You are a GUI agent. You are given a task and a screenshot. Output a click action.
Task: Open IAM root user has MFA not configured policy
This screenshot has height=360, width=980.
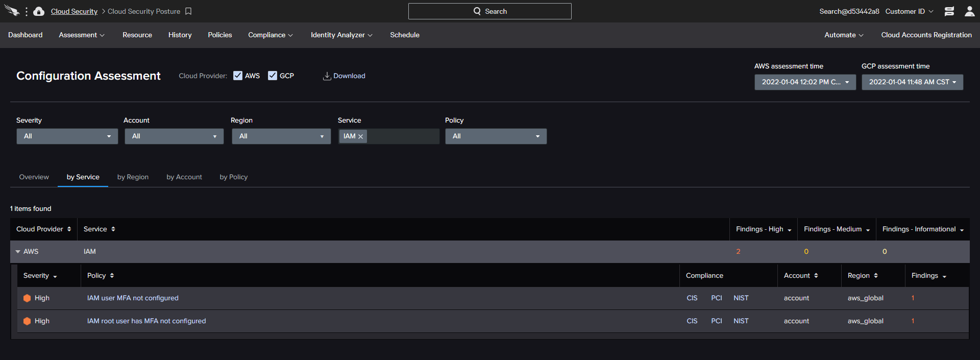pyautogui.click(x=146, y=321)
